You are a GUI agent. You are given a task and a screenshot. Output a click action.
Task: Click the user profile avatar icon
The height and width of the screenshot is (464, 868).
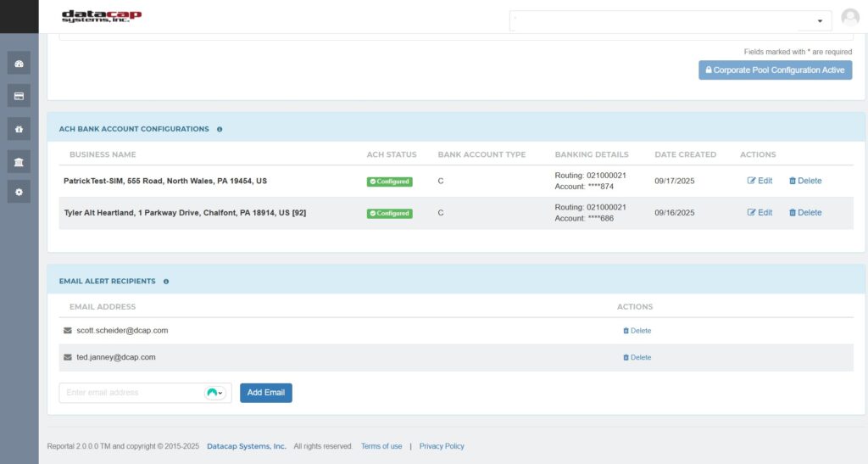849,18
